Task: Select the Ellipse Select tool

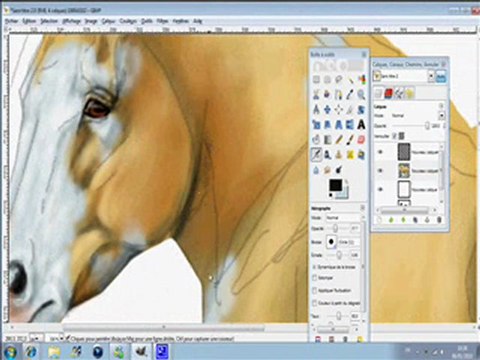Action: (x=327, y=79)
